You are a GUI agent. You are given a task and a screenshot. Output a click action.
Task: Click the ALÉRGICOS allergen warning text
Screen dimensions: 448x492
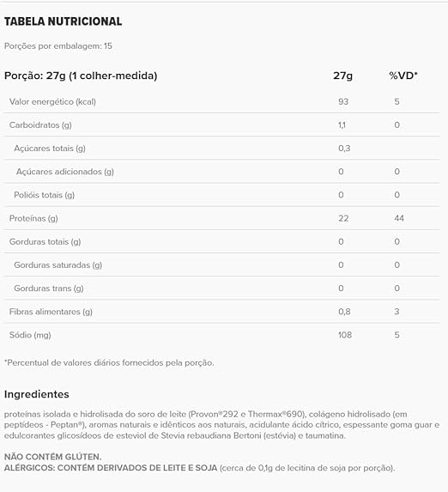tap(199, 468)
